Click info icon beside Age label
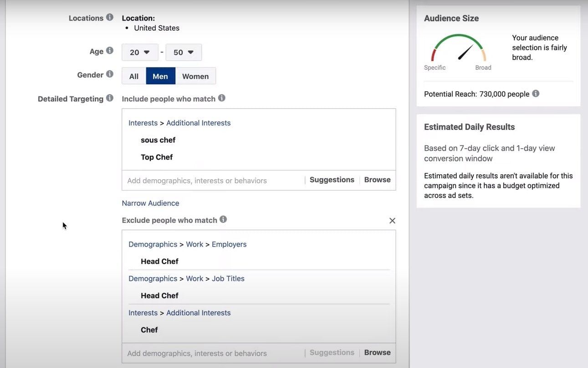 110,51
